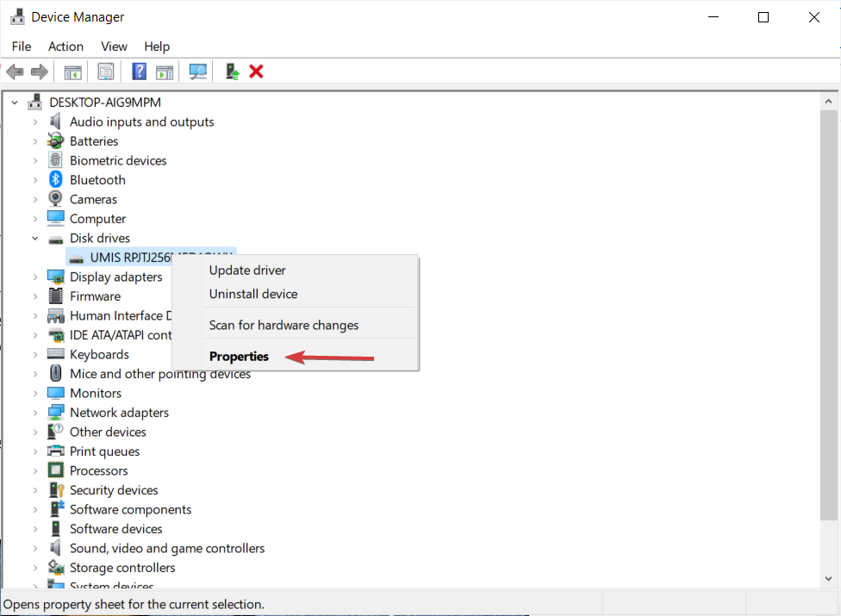841x616 pixels.
Task: Open the Help menu
Action: [x=157, y=47]
